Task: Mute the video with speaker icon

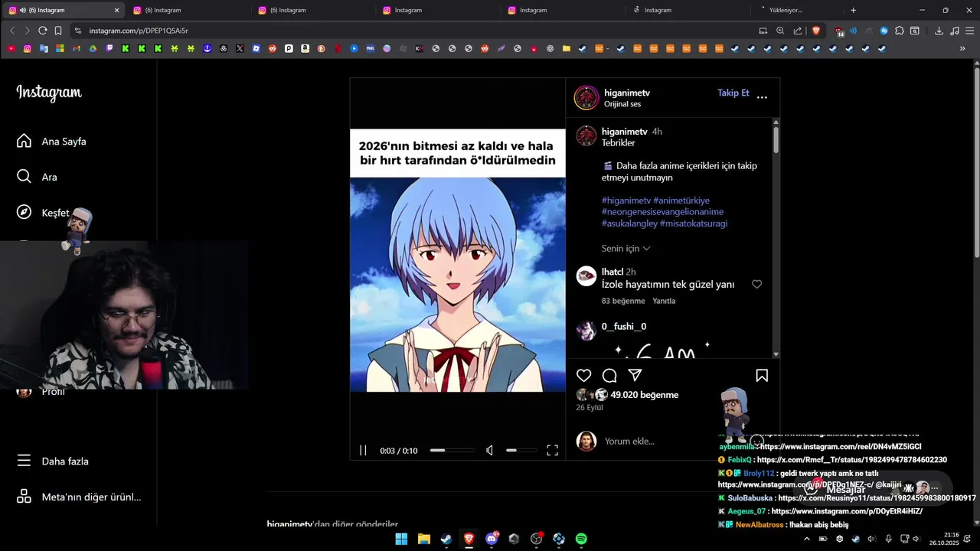Action: point(490,451)
